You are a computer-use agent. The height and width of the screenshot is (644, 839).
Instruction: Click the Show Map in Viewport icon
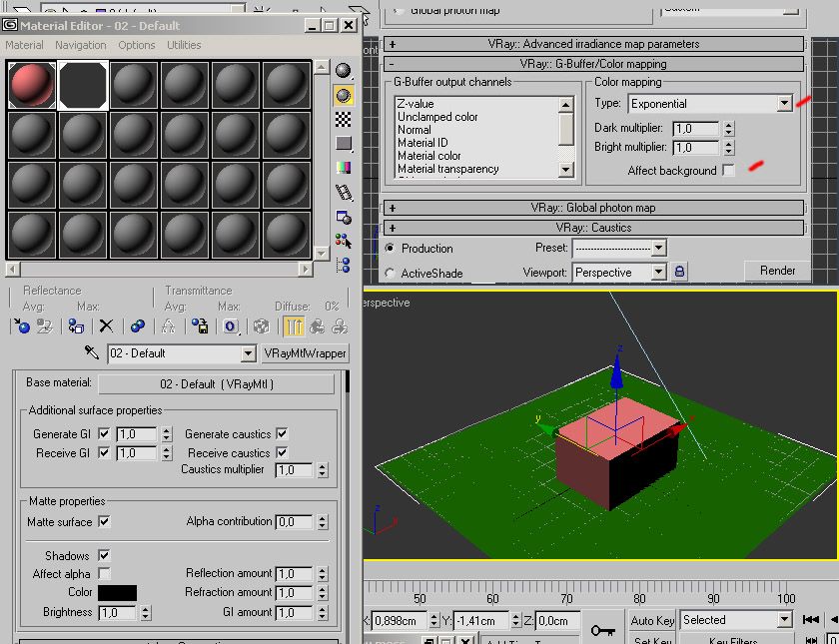261,326
